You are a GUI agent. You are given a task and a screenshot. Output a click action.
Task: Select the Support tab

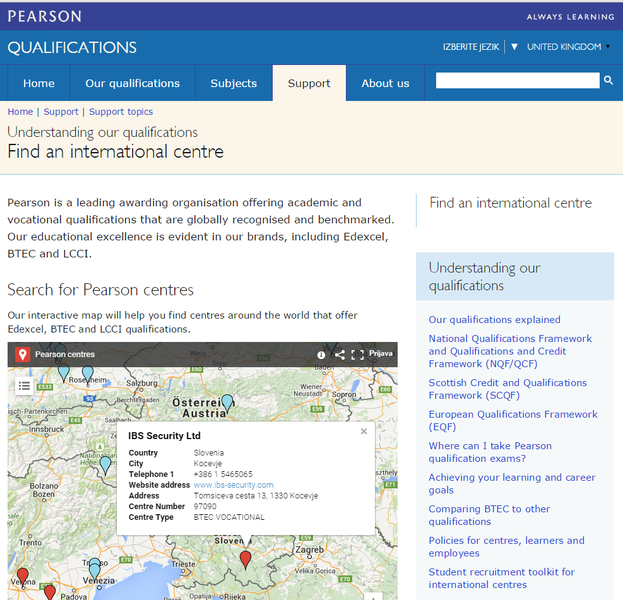click(309, 83)
